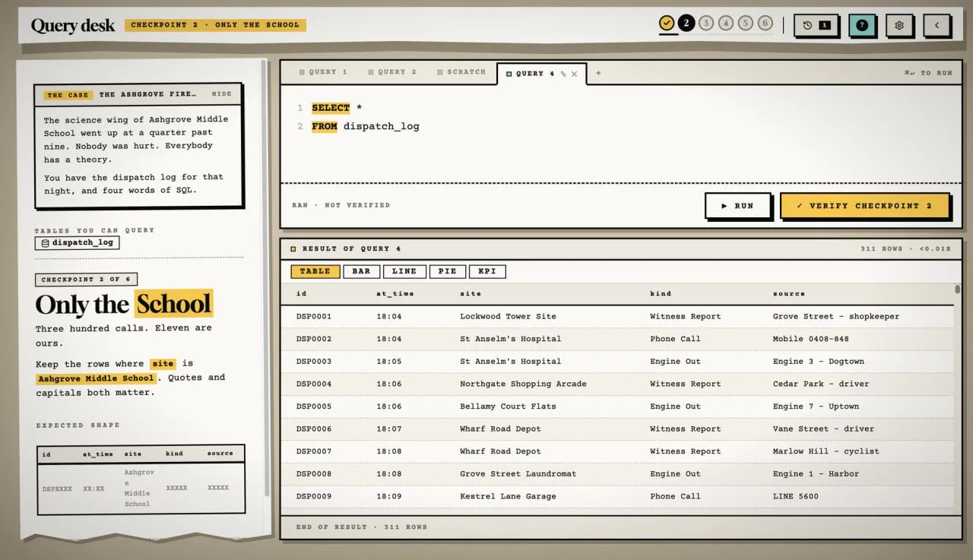973x560 pixels.
Task: Switch to the Scratch tab
Action: tap(461, 72)
